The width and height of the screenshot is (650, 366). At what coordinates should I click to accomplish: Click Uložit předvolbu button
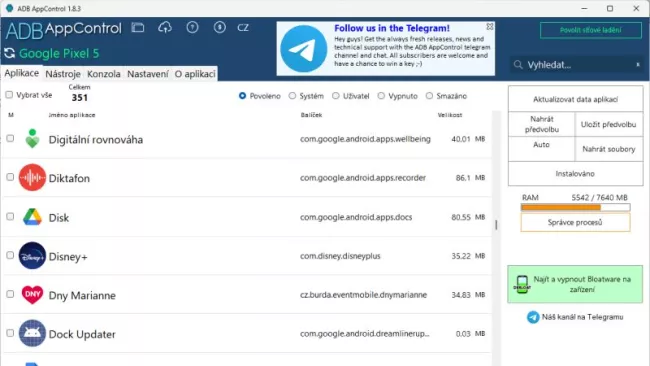(609, 124)
